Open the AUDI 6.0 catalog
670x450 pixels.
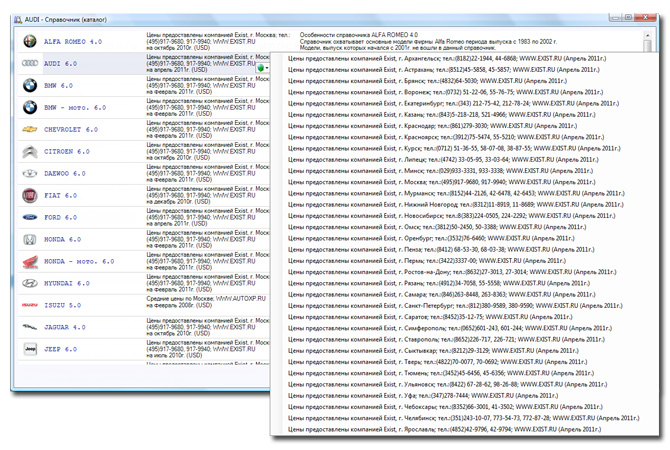point(60,63)
